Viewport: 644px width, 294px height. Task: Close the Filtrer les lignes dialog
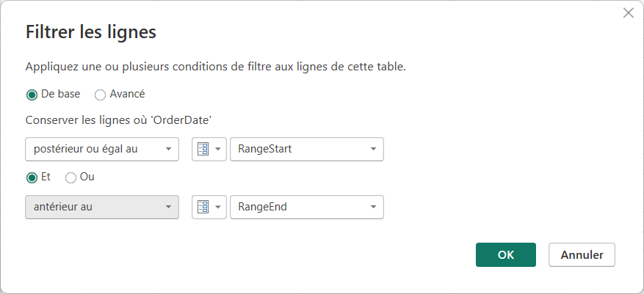point(628,13)
